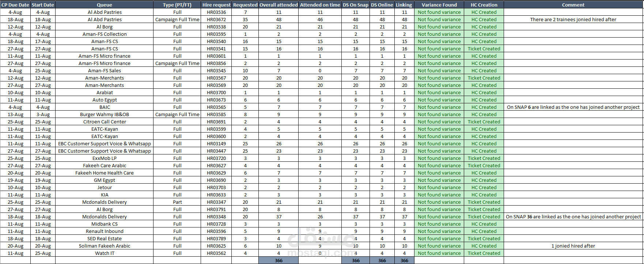Select the Hire request column header
The height and width of the screenshot is (264, 644).
tap(216, 5)
